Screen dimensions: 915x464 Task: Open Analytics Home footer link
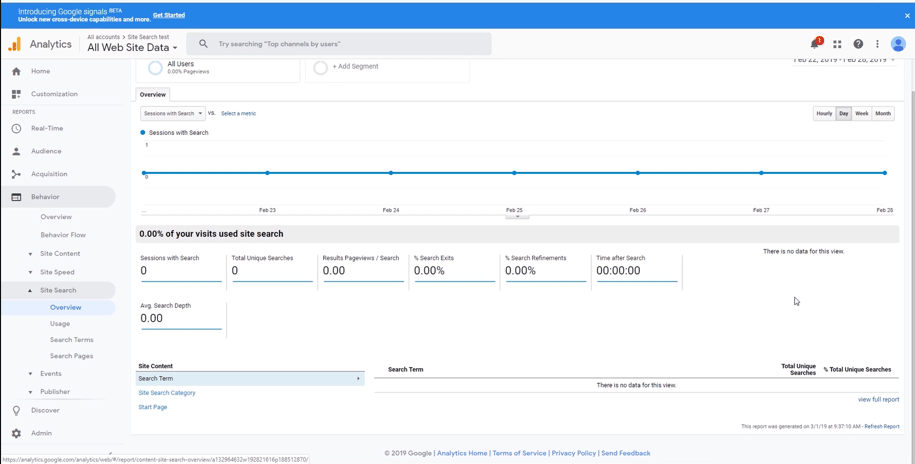pos(462,453)
